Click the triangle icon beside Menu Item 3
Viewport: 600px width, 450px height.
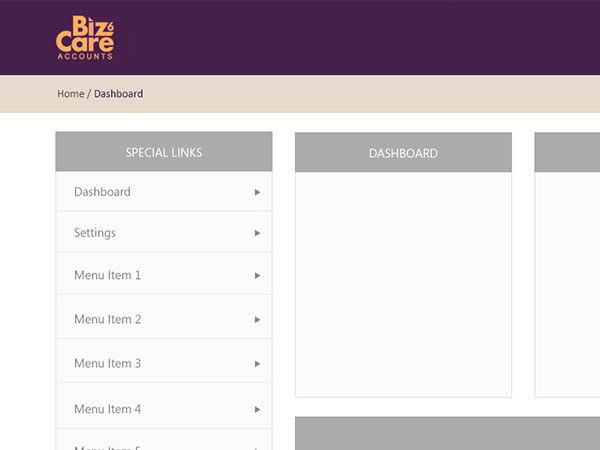[x=257, y=364]
